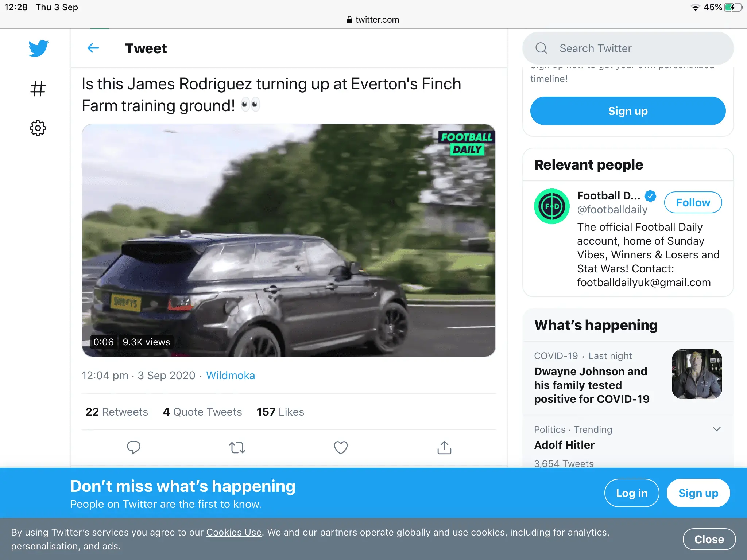Open the Football Daily profile avatar

point(552,206)
